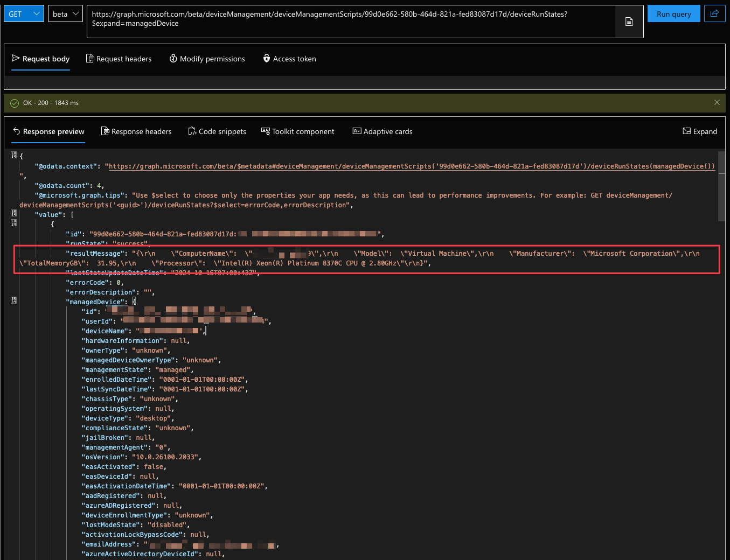This screenshot has width=730, height=560.
Task: Open the Toolkit component tab
Action: tap(297, 131)
